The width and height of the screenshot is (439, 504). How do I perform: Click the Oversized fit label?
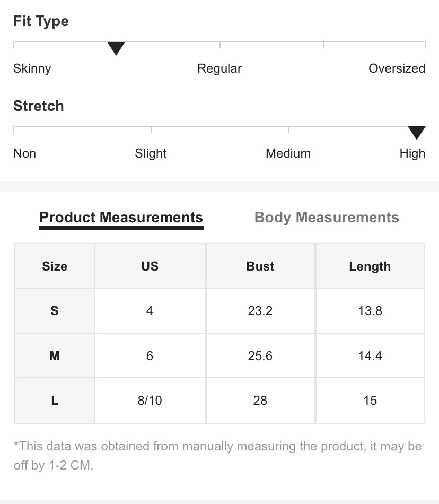[x=397, y=68]
